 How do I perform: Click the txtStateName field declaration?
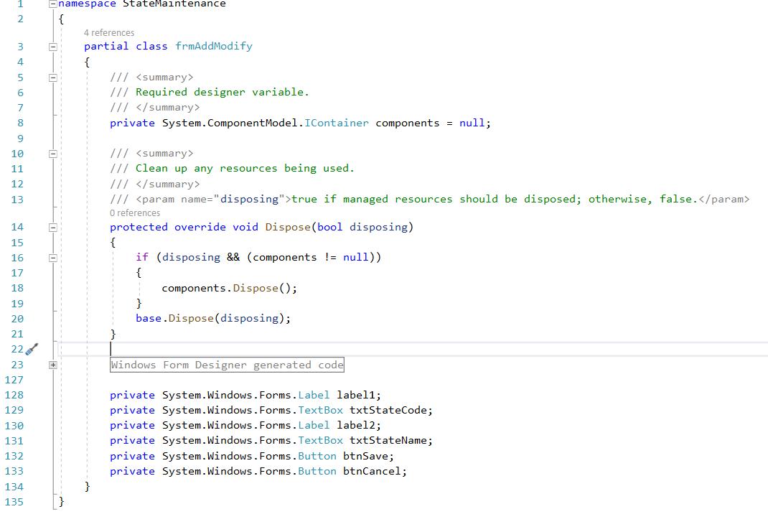click(271, 440)
